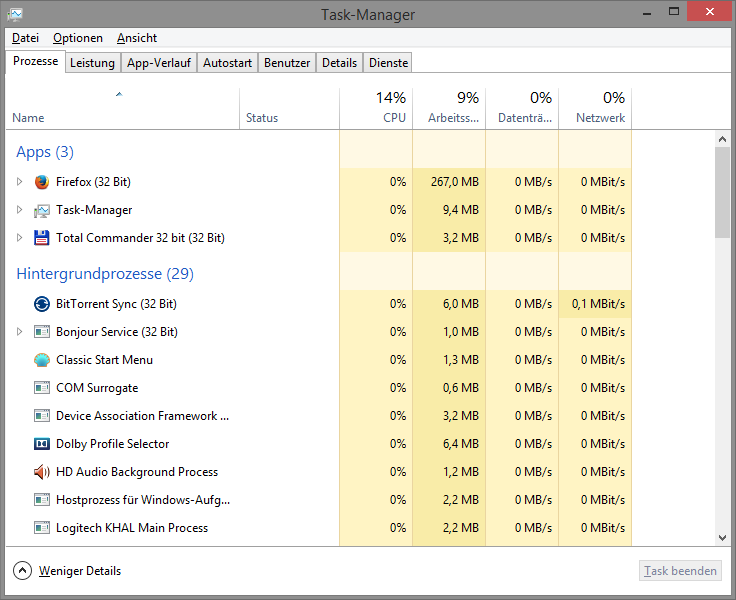Select the Total Commander floppy disk icon

pyautogui.click(x=41, y=238)
